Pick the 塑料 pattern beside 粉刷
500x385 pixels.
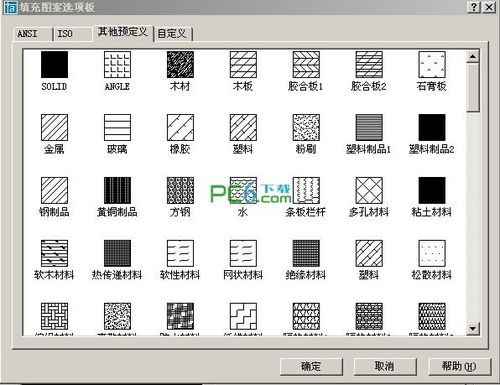point(243,127)
